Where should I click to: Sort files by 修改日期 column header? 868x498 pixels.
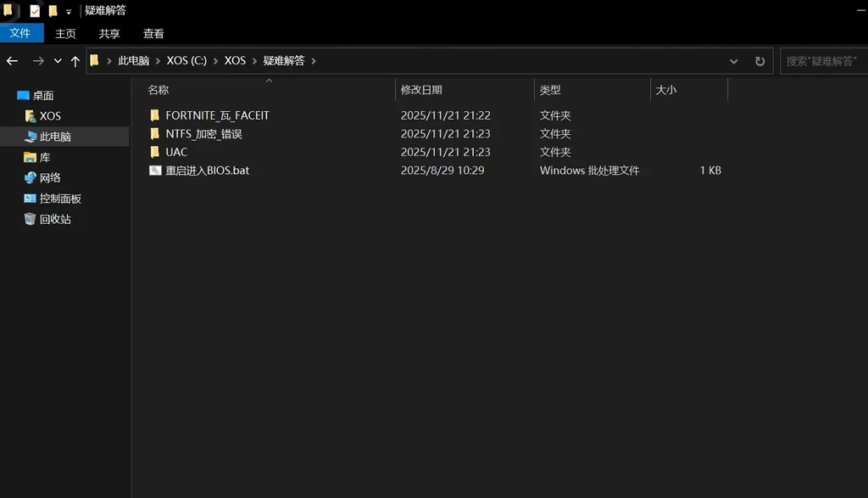click(421, 90)
